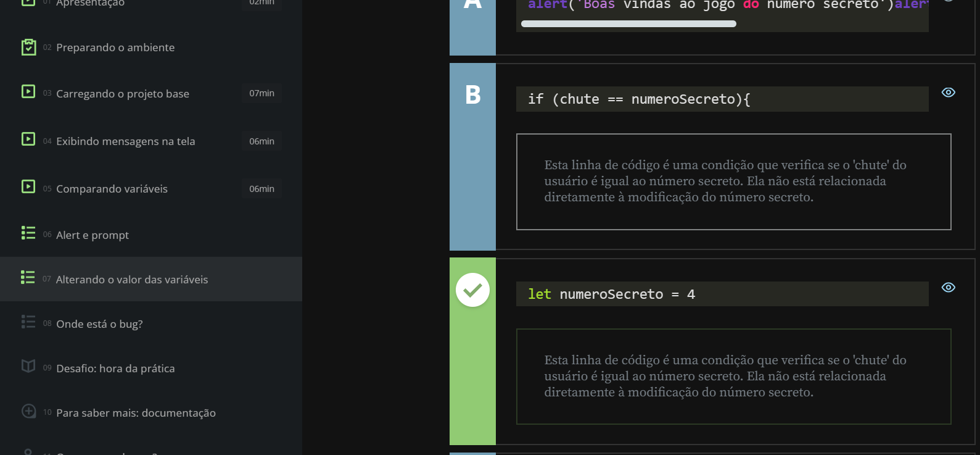Click the 07min duration badge
Image resolution: width=980 pixels, height=455 pixels.
click(261, 93)
